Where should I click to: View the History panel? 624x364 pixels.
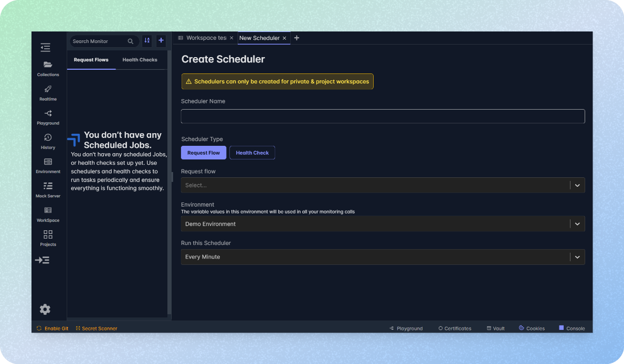tap(48, 142)
